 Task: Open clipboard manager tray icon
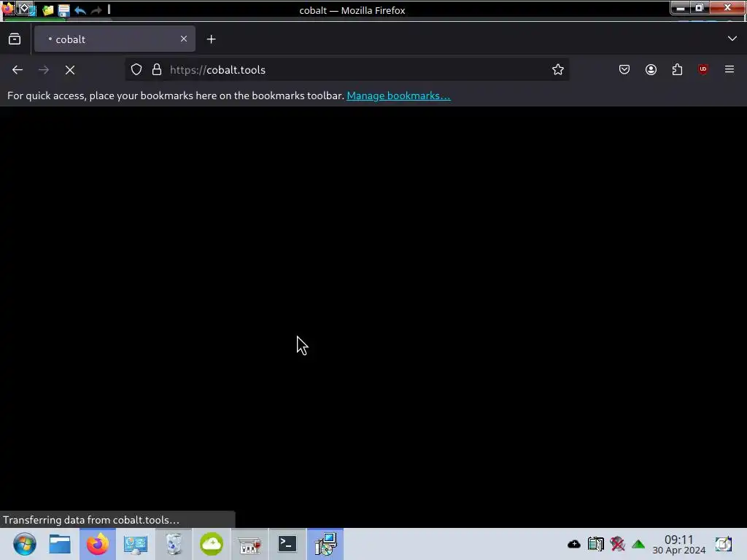pyautogui.click(x=595, y=544)
